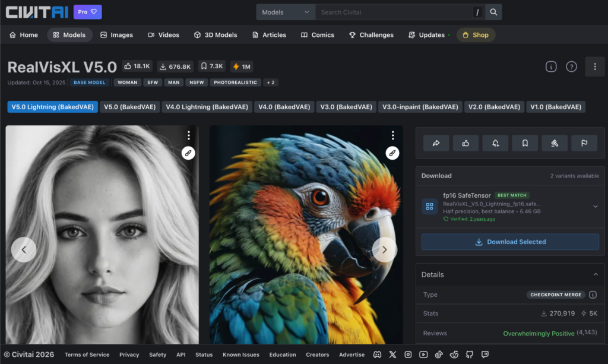
Task: Open TikTok link in footer
Action: [x=439, y=354]
